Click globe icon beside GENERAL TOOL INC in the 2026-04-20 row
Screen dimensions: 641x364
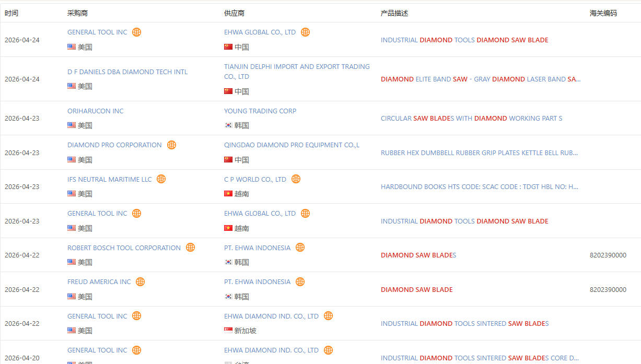pos(136,350)
